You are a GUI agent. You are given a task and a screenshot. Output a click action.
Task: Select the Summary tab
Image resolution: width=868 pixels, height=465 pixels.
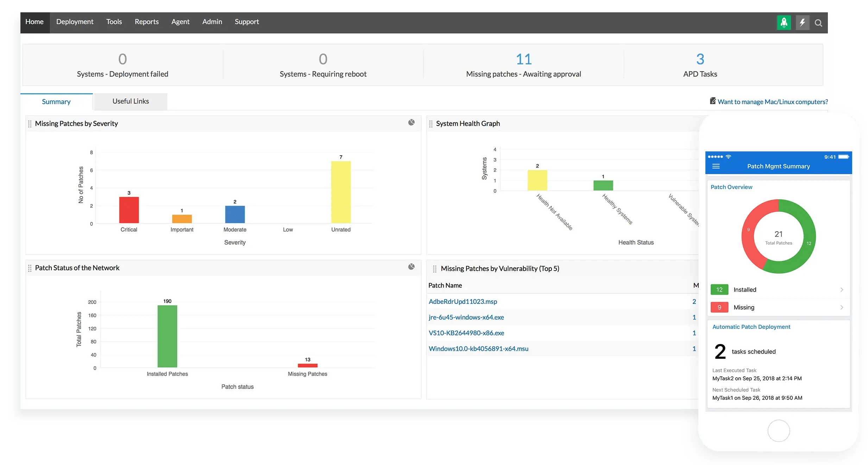(56, 101)
